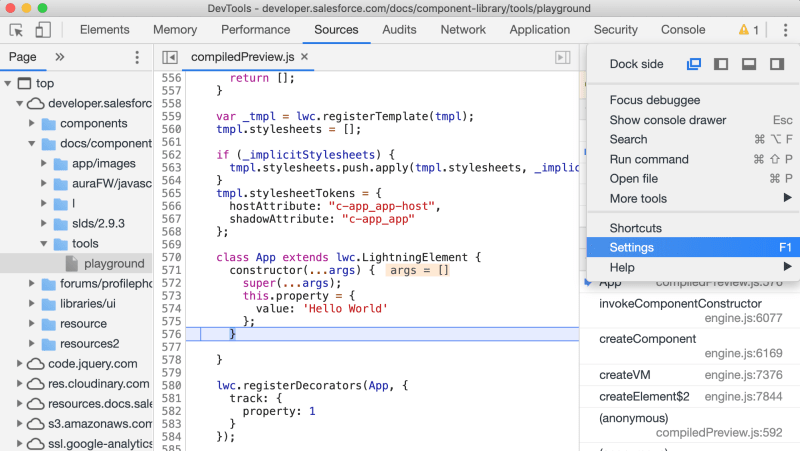
Task: Collapse the developer.salesforce domain node
Action: [x=19, y=104]
